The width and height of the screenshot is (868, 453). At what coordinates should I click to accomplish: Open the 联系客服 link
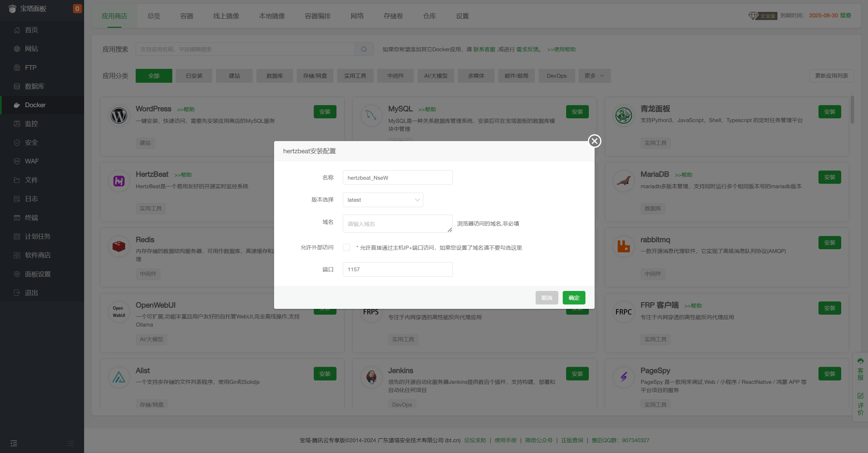[x=484, y=50]
